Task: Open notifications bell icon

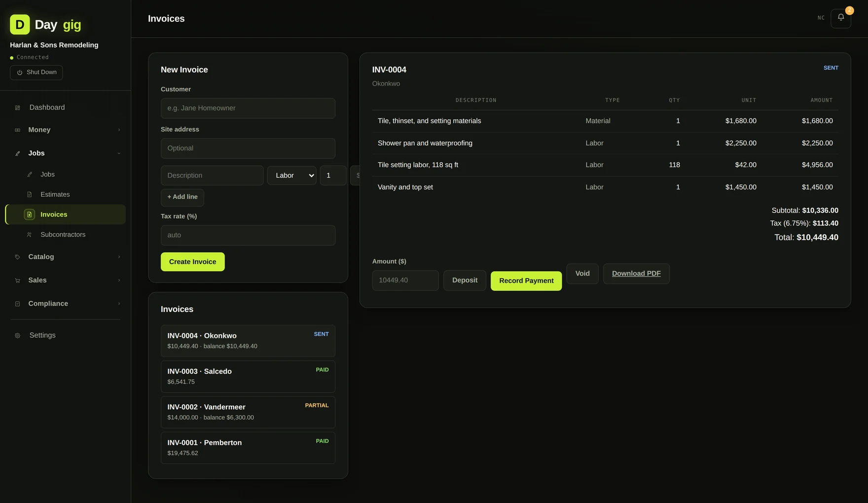Action: 841,18
